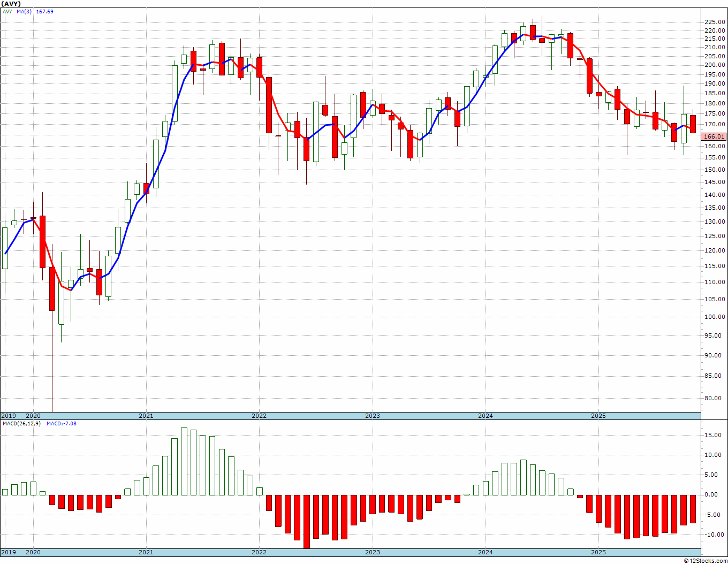Click 2022 on the MACD panel time axis
The image size is (728, 565).
coord(259,552)
